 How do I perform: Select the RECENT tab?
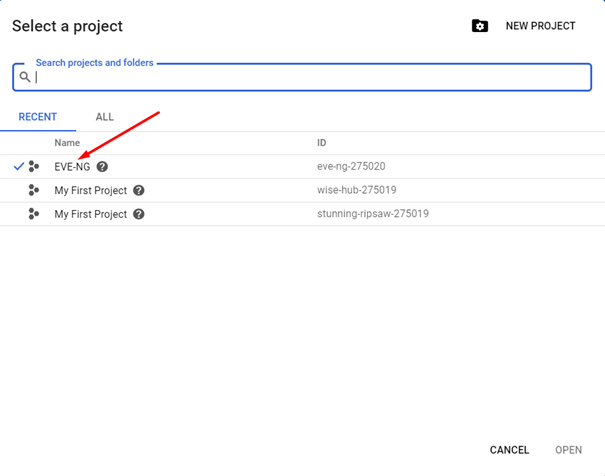coord(38,117)
